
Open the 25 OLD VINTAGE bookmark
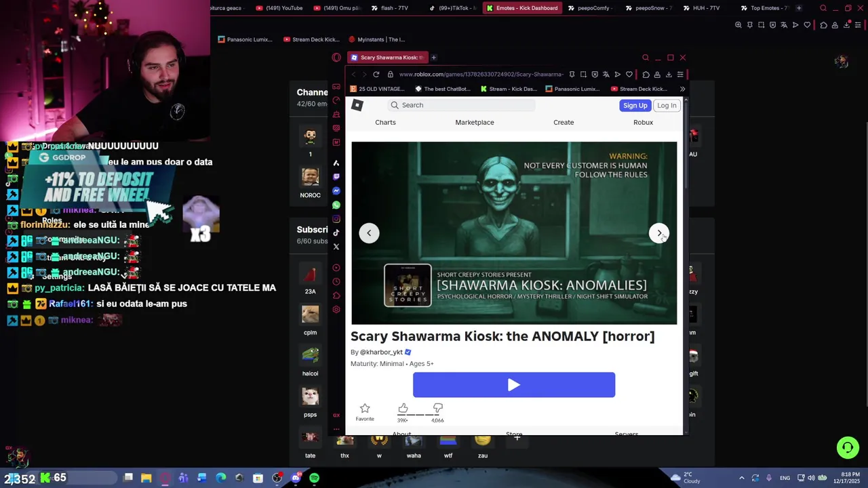(x=377, y=89)
